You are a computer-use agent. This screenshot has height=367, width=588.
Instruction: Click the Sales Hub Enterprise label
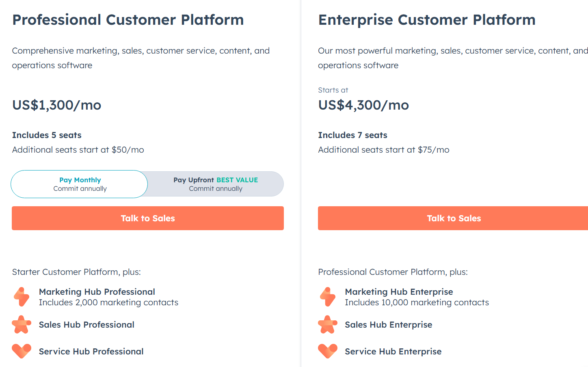pos(388,325)
